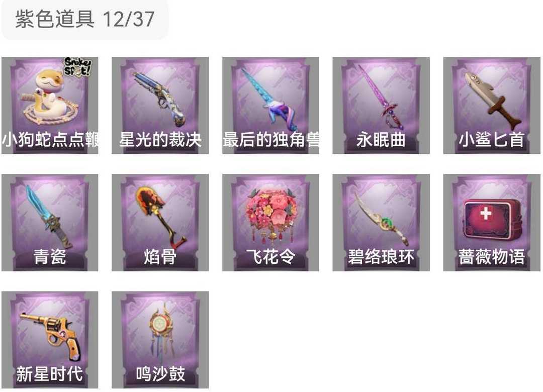The image size is (543, 392).
Task: Select the 小狗蛇点点鞭 snake whip item
Action: (x=50, y=105)
